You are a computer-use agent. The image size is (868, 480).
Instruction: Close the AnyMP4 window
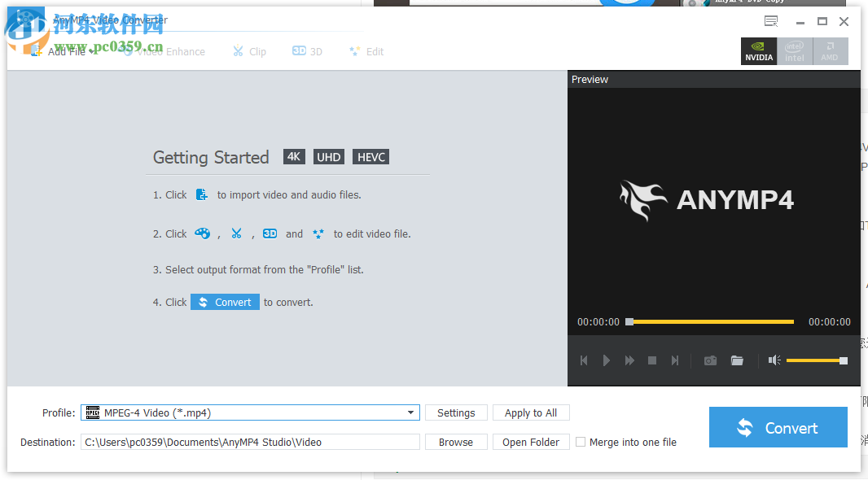[x=844, y=22]
